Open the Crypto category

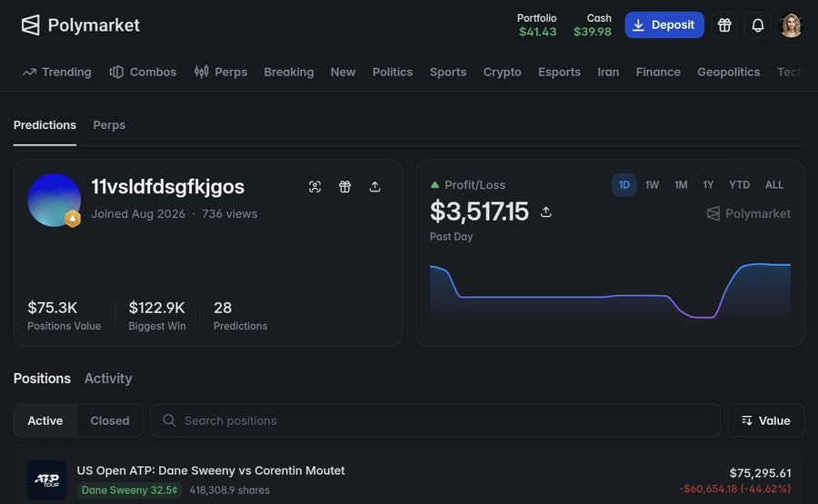point(502,72)
